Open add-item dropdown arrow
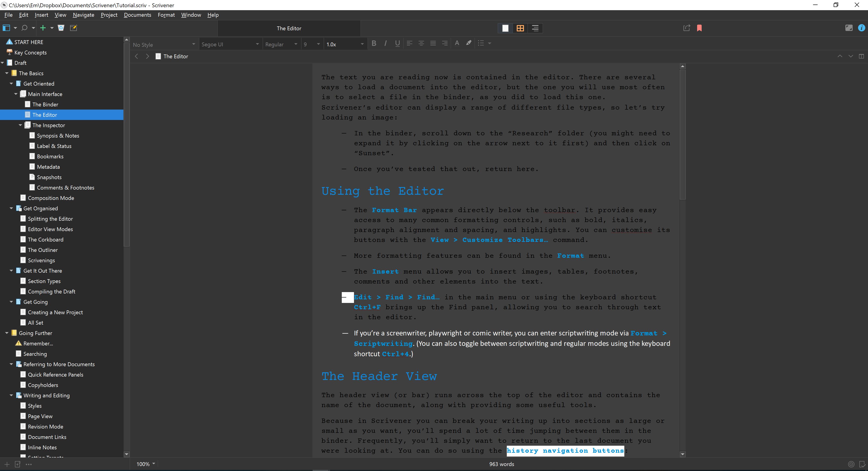This screenshot has height=471, width=868. tap(52, 28)
